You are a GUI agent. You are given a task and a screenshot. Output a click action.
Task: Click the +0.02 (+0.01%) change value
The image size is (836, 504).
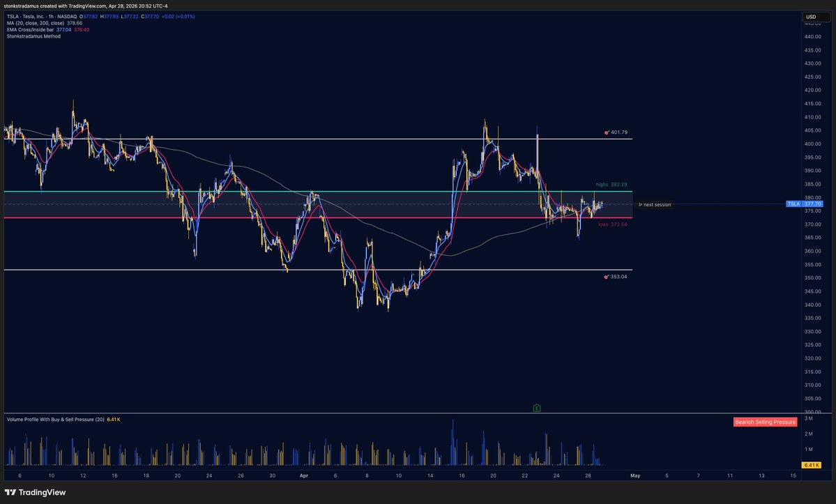pyautogui.click(x=178, y=17)
